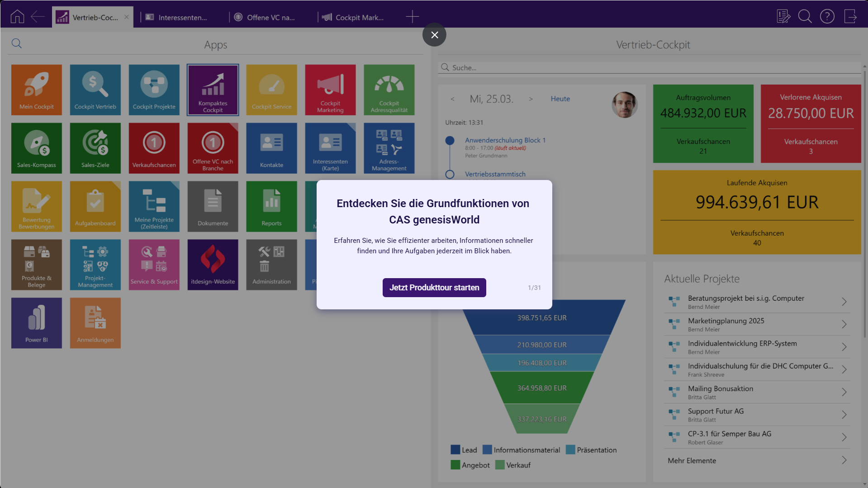Viewport: 868px width, 488px height.
Task: Open the Projekt-Management app tile
Action: (x=95, y=265)
